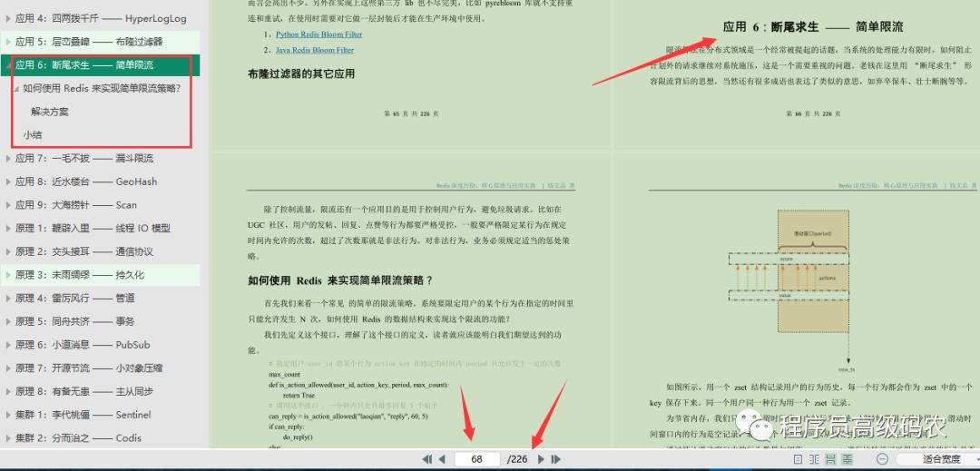This screenshot has height=471, width=980.
Task: Select bookmark 原理 7: 开源节流 —— 小对象压缩
Action: pos(89,368)
